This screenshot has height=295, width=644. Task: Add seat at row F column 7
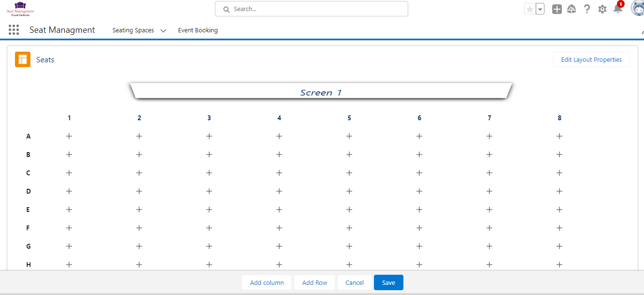pyautogui.click(x=489, y=228)
